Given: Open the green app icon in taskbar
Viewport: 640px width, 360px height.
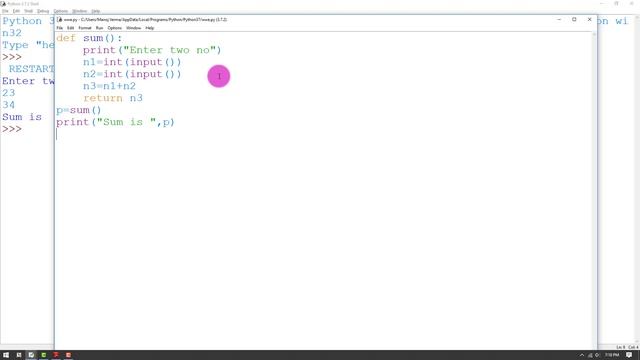Looking at the screenshot, I should pyautogui.click(x=44, y=355).
